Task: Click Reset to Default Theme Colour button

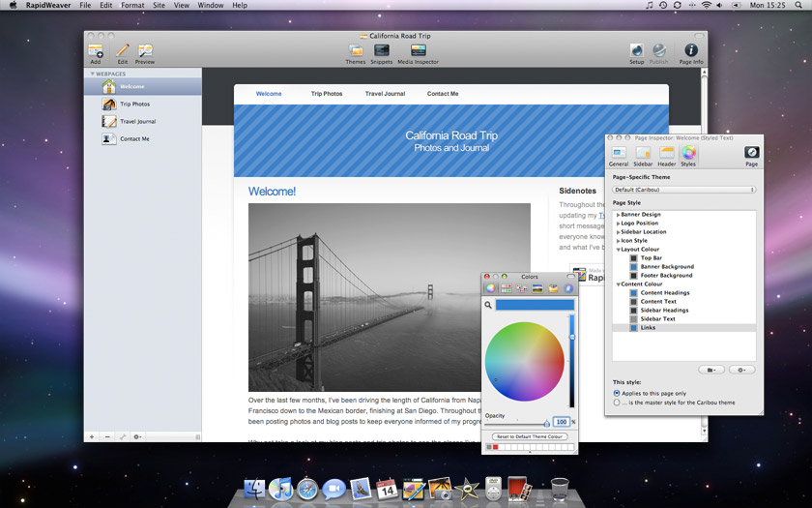Action: [x=529, y=436]
